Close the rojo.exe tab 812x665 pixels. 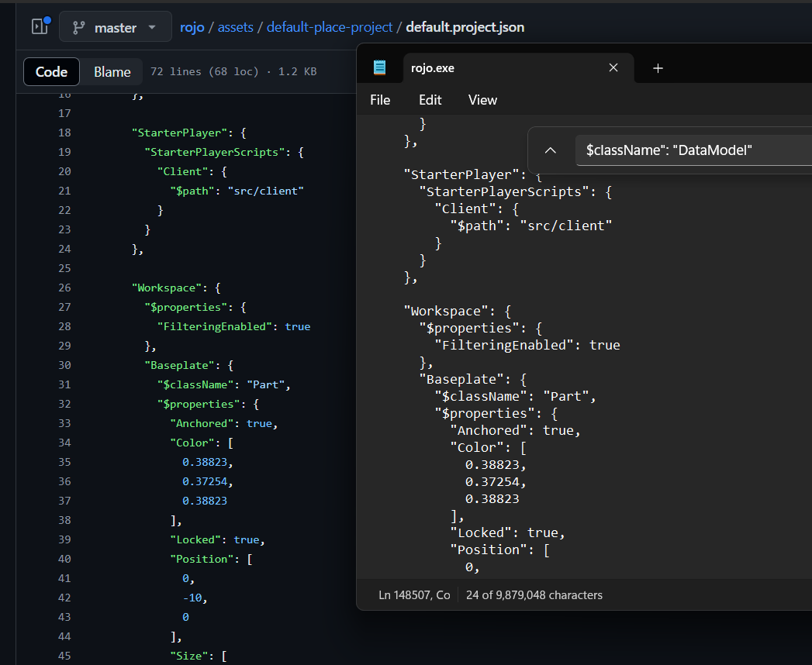(613, 67)
